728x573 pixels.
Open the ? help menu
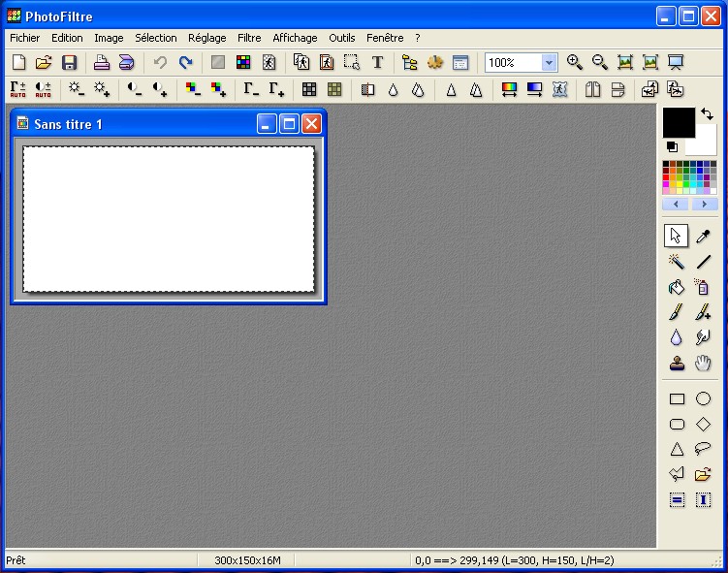pos(418,38)
